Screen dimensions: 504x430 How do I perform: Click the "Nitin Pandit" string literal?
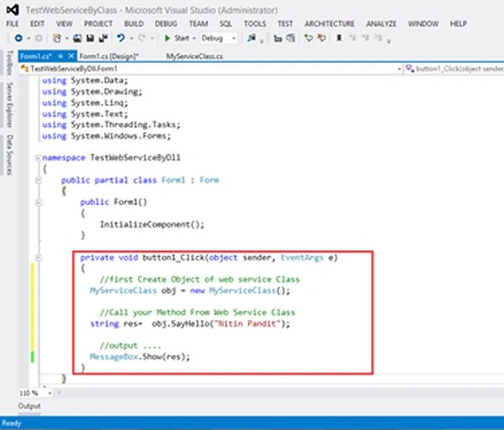click(248, 323)
